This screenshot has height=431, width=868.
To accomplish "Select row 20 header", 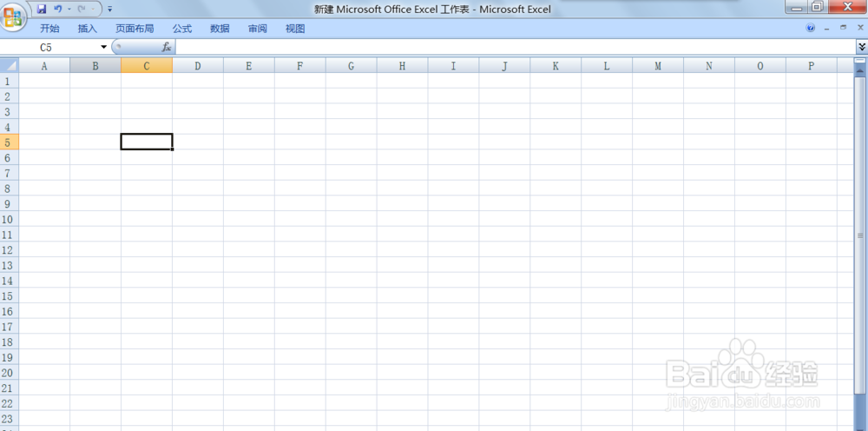I will 10,372.
